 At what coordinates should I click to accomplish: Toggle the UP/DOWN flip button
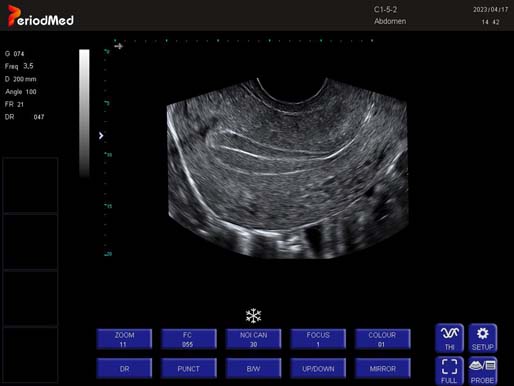(x=318, y=368)
